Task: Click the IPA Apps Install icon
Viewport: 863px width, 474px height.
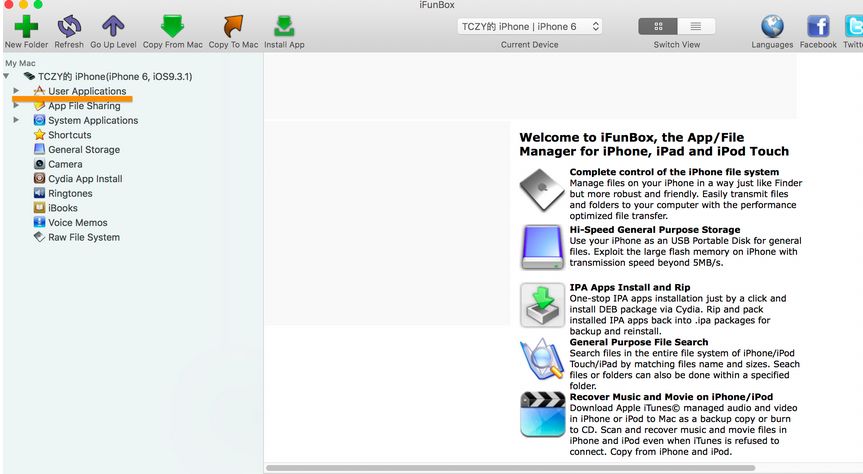Action: coord(543,305)
